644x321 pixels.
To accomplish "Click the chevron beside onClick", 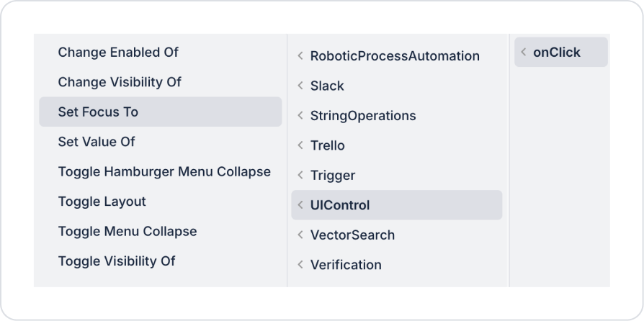I will (524, 53).
